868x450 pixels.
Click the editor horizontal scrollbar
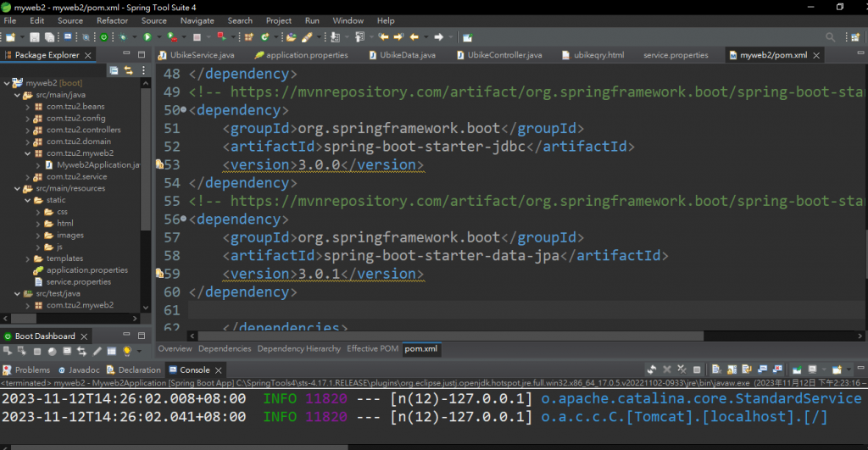[x=451, y=336]
